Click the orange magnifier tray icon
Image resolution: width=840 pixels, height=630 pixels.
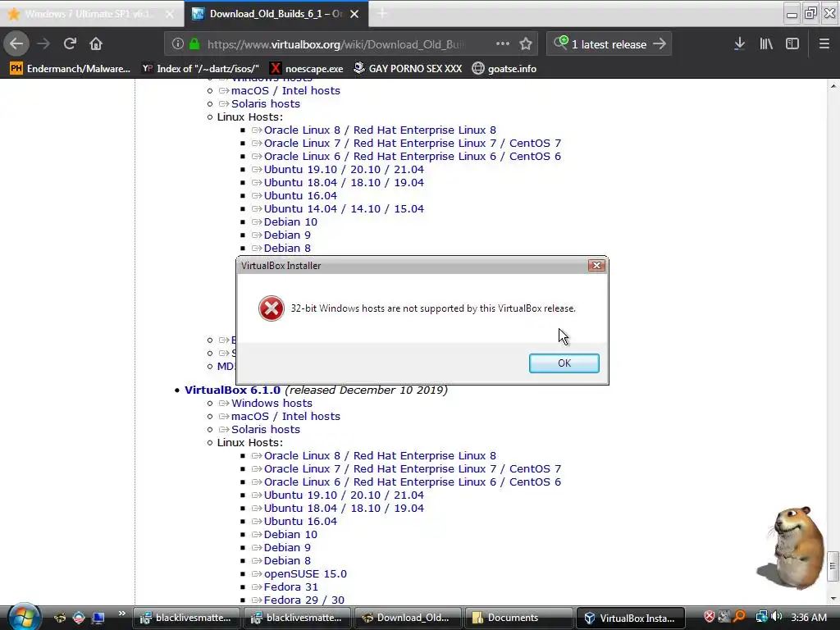coord(739,617)
